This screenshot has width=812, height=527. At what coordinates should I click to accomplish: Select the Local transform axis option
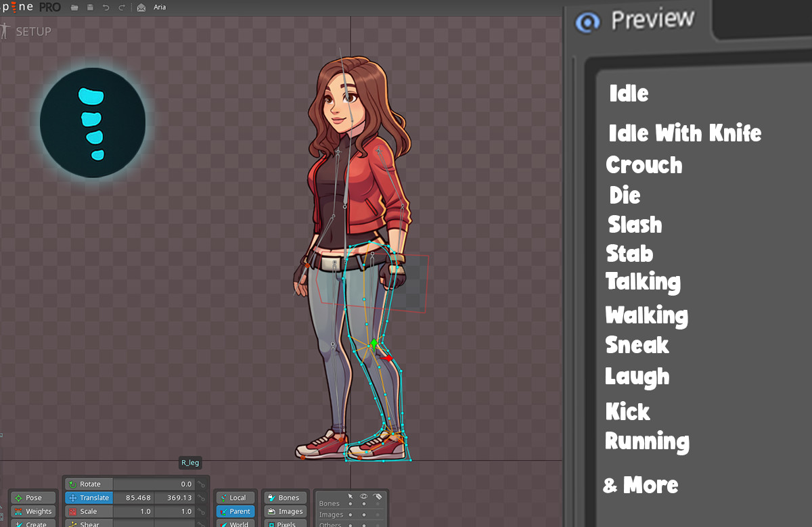235,497
